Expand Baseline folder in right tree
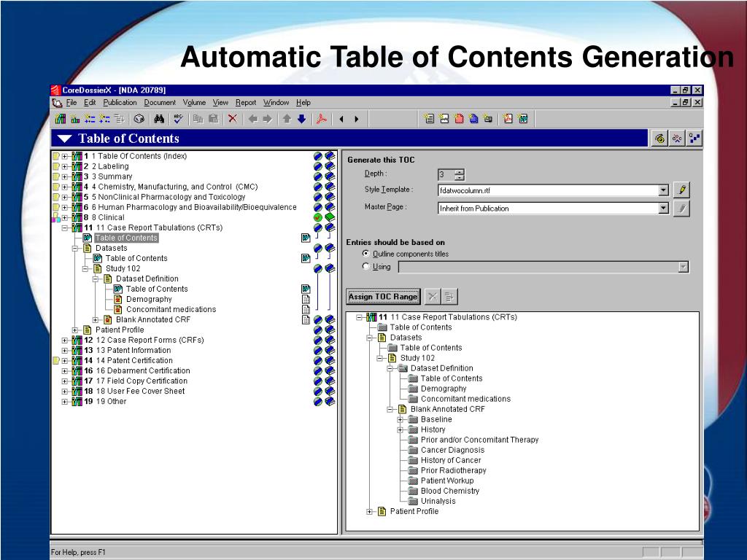This screenshot has height=560, width=747. tap(400, 419)
